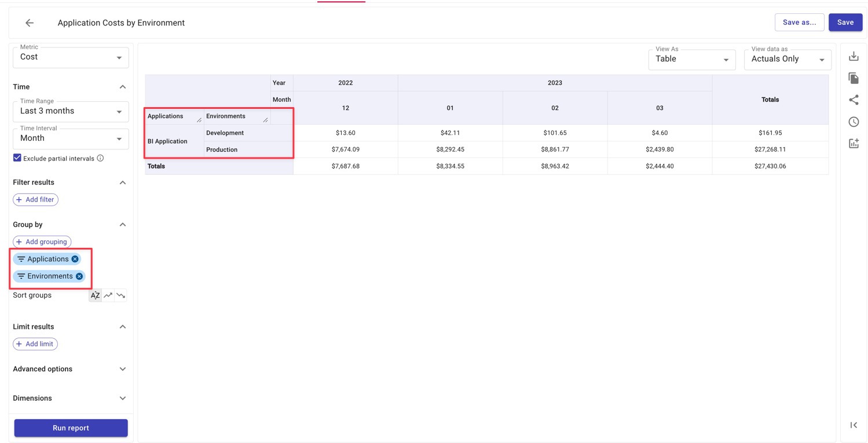Viewport: 868px width, 443px height.
Task: Click the download report icon
Action: 854,56
